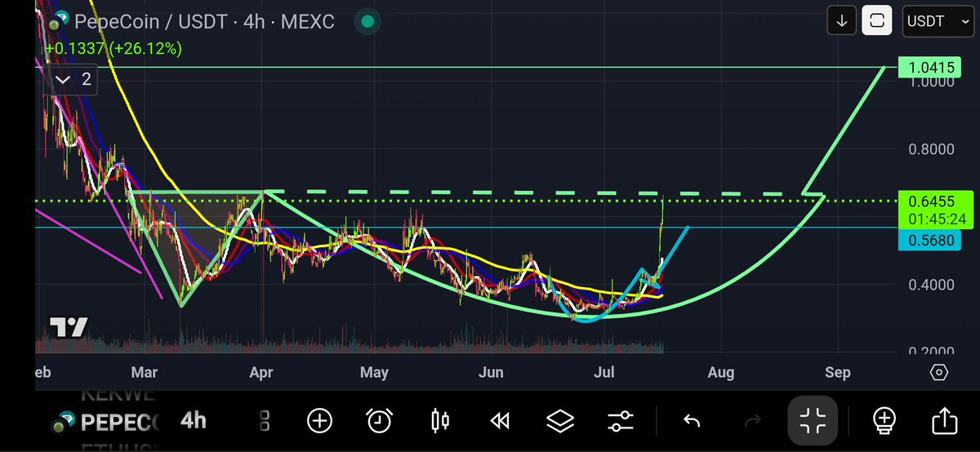980x452 pixels.
Task: Undo last action with the back arrow
Action: [692, 421]
